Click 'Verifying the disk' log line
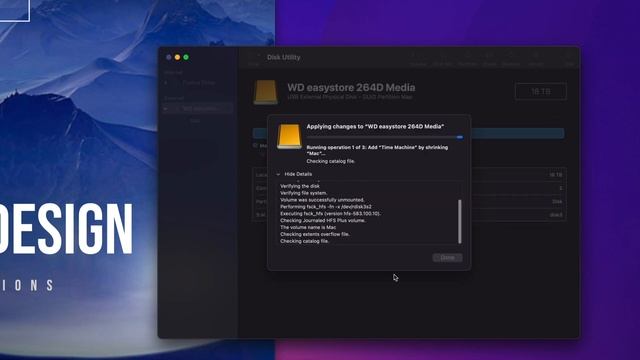640x360 pixels. (x=300, y=186)
